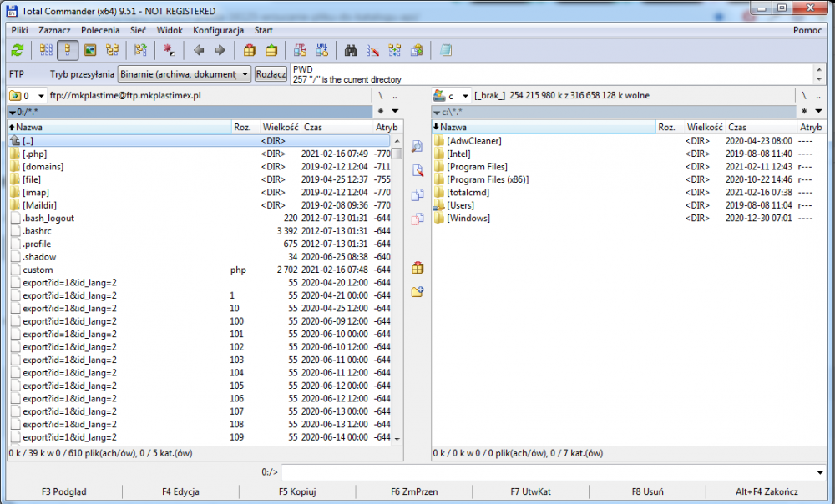
Task: Open right panel directory history dropdown arrow
Action: (x=818, y=111)
